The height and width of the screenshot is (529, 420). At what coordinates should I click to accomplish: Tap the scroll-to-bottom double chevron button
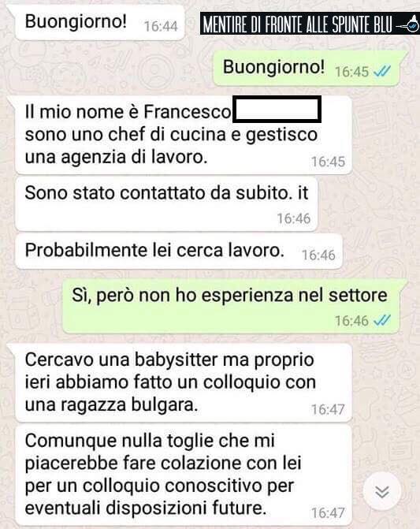pyautogui.click(x=382, y=491)
